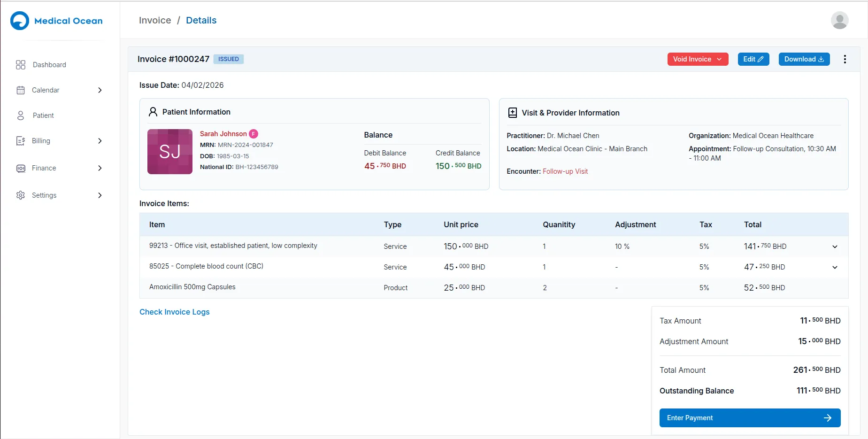
Task: Open the Dashboard from the sidebar
Action: [x=21, y=65]
